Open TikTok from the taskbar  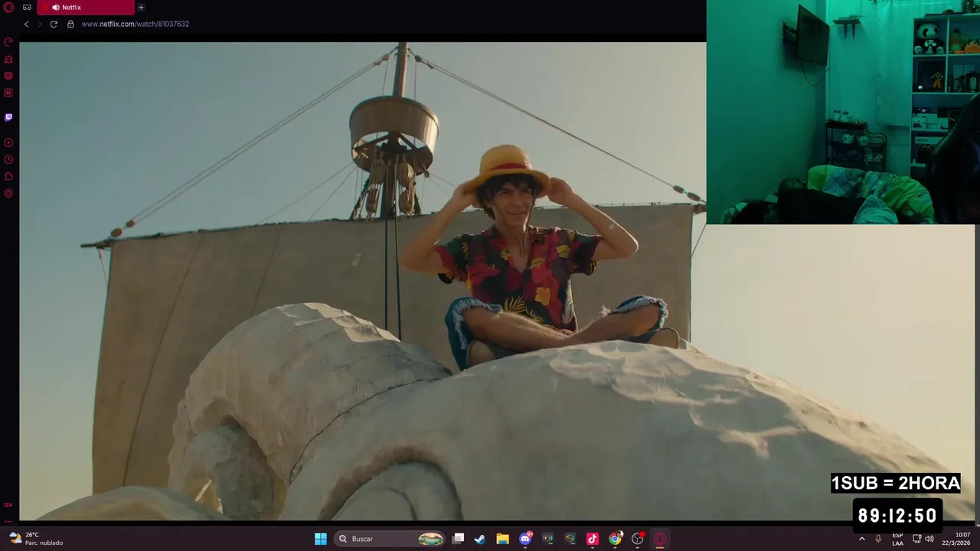592,539
